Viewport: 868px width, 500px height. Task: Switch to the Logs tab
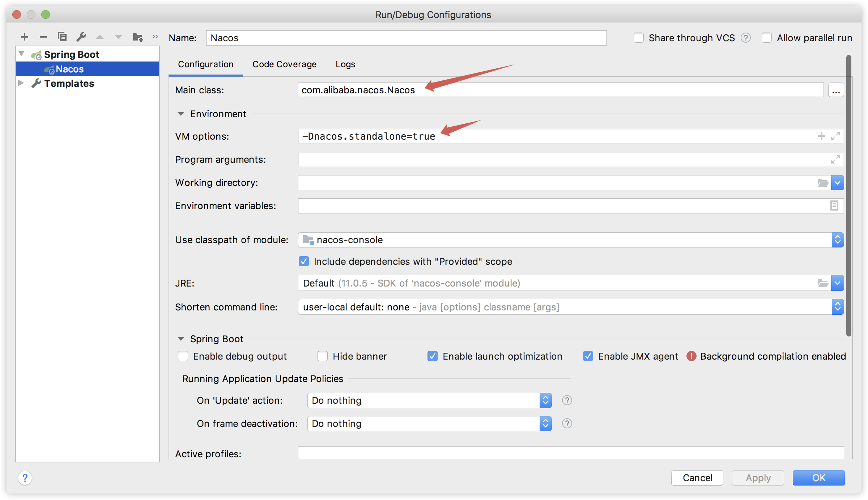tap(345, 64)
